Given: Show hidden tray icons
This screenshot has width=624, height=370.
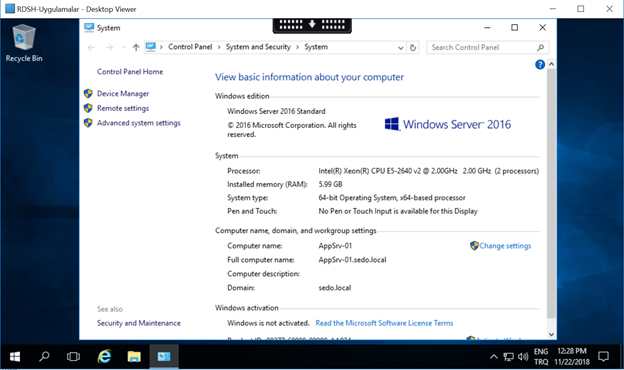Looking at the screenshot, I should pos(493,357).
